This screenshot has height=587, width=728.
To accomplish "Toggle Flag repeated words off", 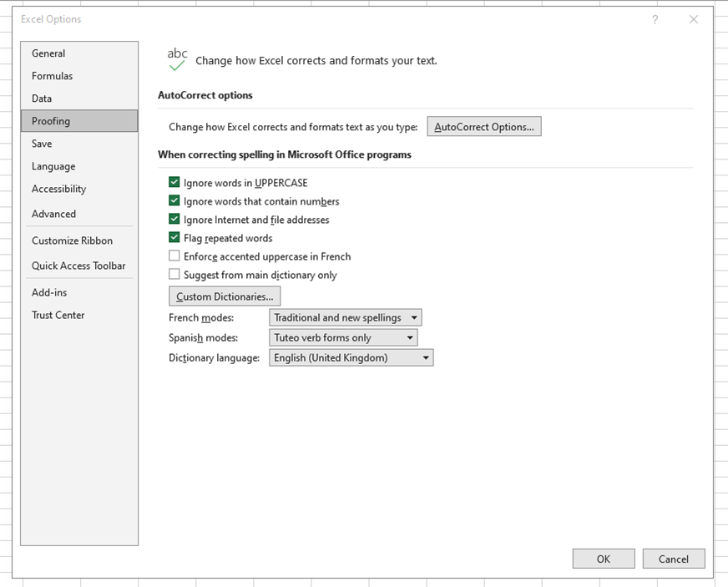I will (x=174, y=237).
